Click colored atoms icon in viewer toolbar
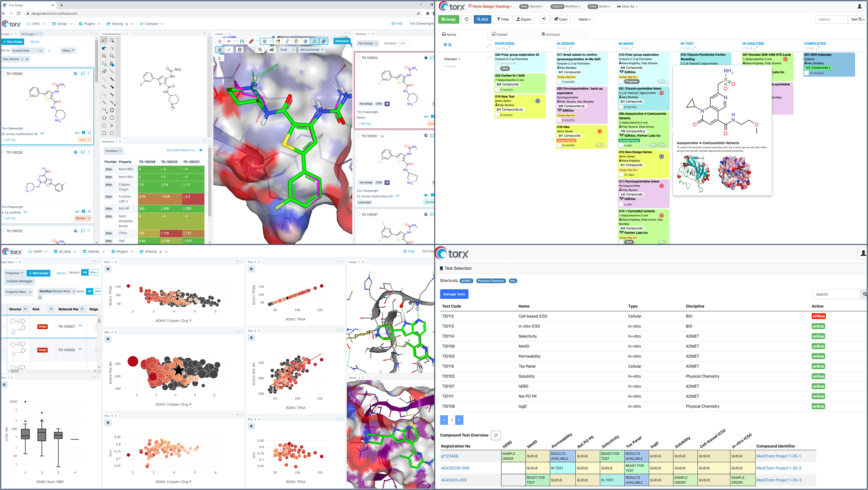This screenshot has width=868, height=490. point(278,41)
